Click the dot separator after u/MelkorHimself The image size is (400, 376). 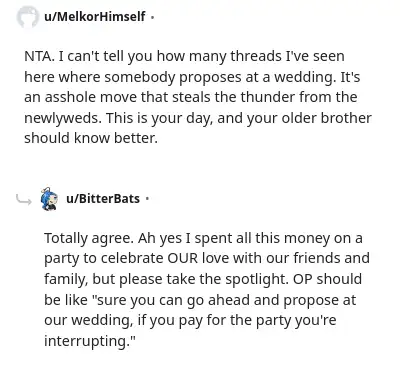(152, 17)
